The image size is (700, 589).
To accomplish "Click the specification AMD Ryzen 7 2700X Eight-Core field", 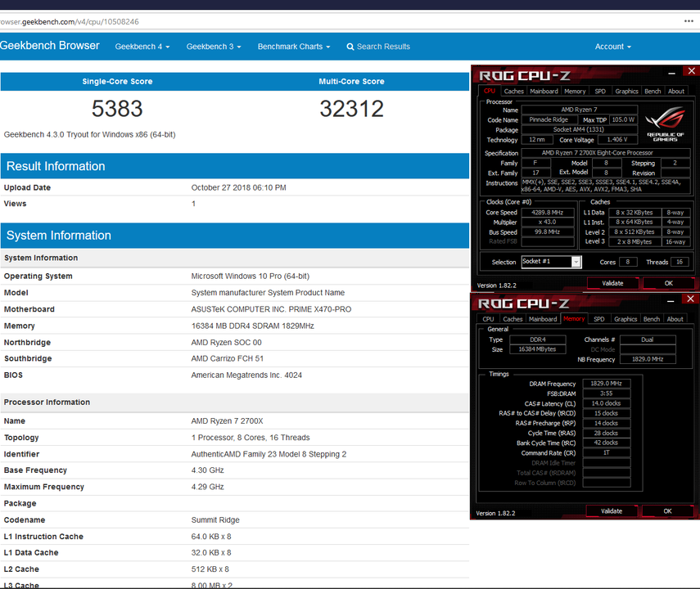I will [606, 153].
